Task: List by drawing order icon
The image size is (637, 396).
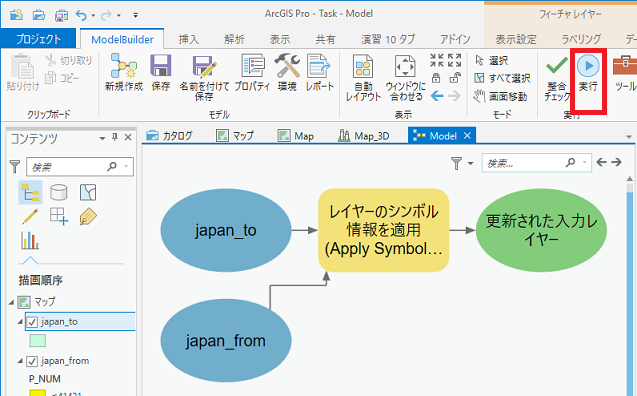Action: point(30,192)
